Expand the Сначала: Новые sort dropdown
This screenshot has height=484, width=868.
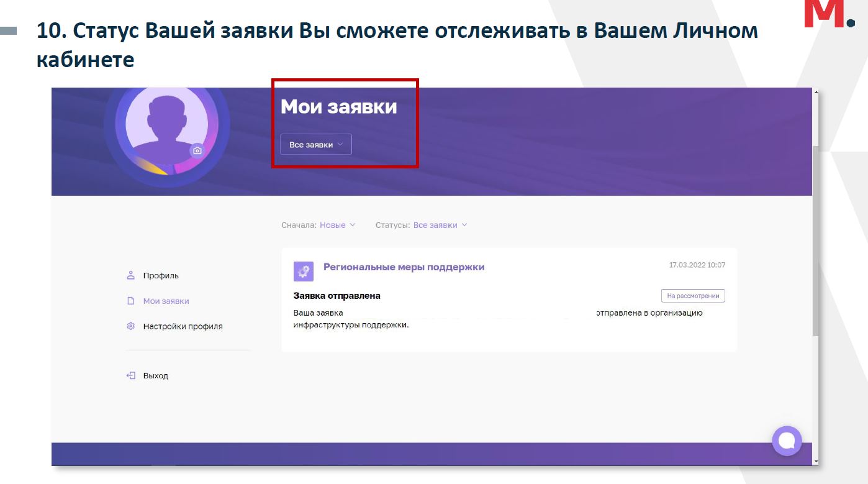point(338,225)
